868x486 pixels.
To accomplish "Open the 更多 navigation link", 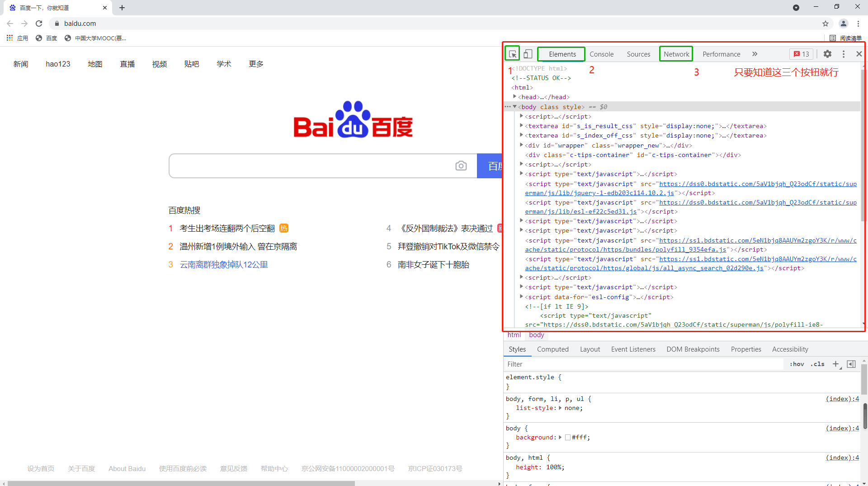I will click(256, 64).
